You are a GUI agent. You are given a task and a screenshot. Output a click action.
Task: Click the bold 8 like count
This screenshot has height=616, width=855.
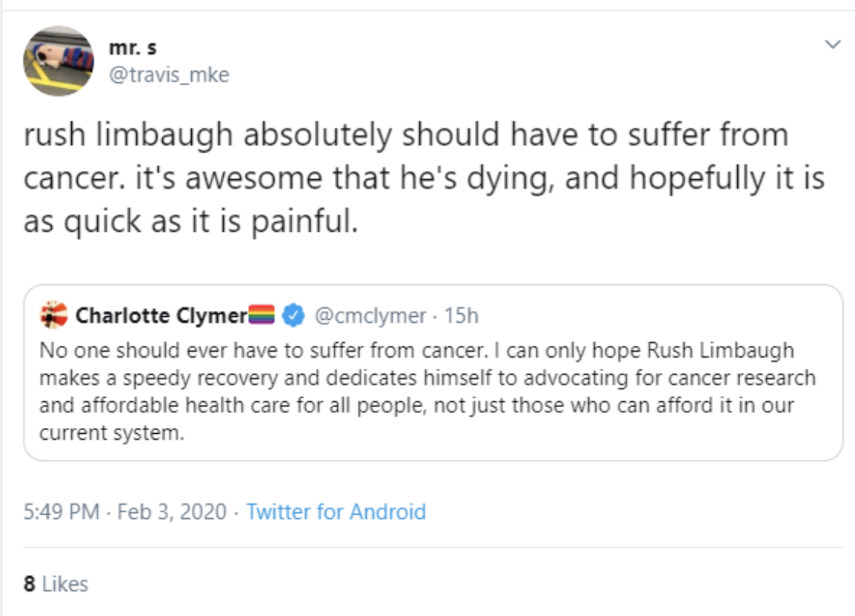[x=29, y=583]
